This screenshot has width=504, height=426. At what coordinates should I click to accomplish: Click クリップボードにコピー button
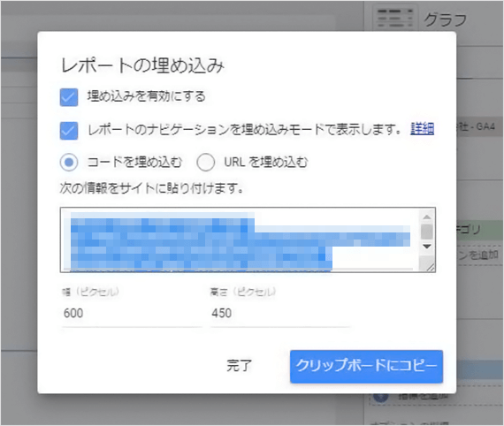[366, 367]
